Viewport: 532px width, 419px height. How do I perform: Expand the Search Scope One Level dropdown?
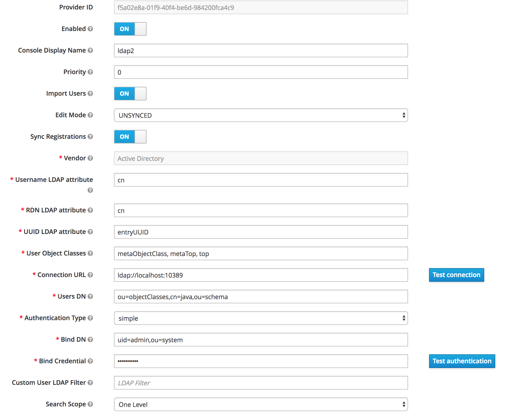(260, 405)
